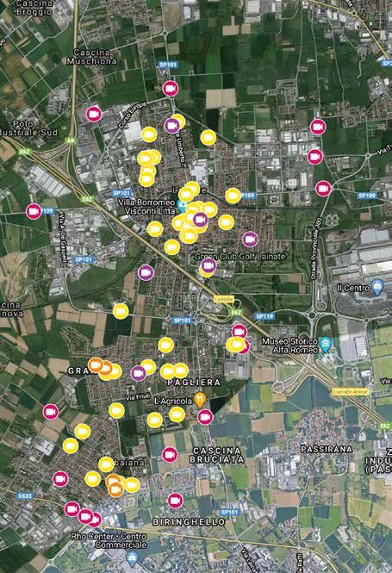The image size is (392, 573).
Task: Click the crimson camera marker near SP101 north
Action: (x=171, y=89)
